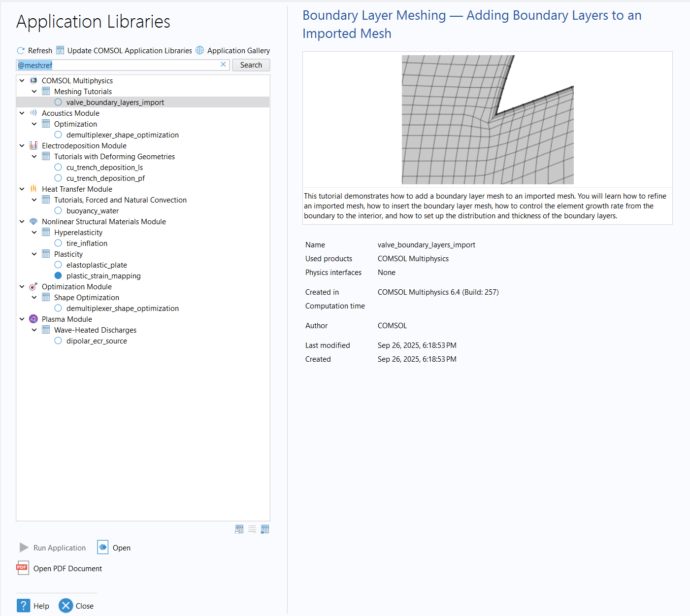Click the Hyperelasticity folder label

click(78, 232)
